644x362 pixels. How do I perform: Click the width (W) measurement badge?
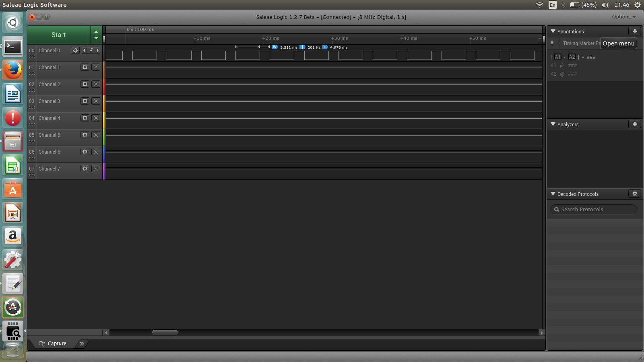275,47
